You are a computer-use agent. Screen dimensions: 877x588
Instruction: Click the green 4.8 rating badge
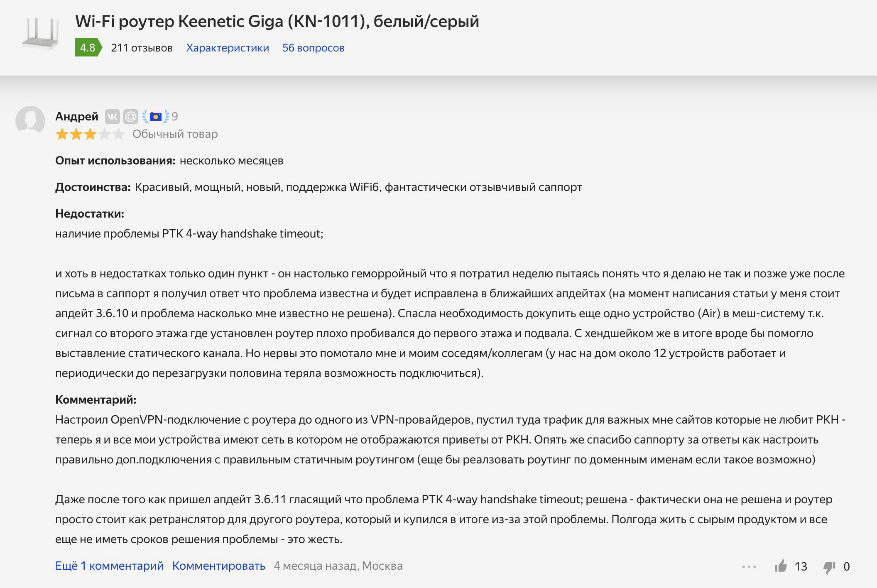tap(88, 48)
